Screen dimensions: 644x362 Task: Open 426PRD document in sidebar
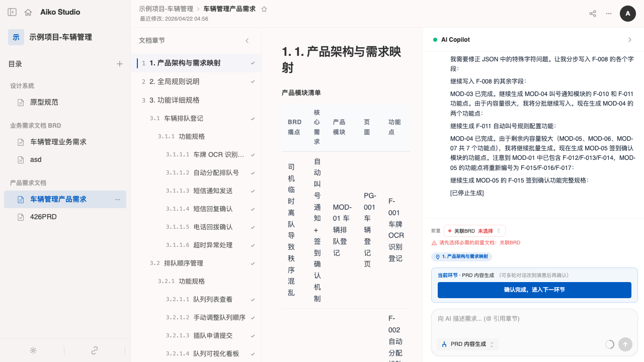point(65,217)
